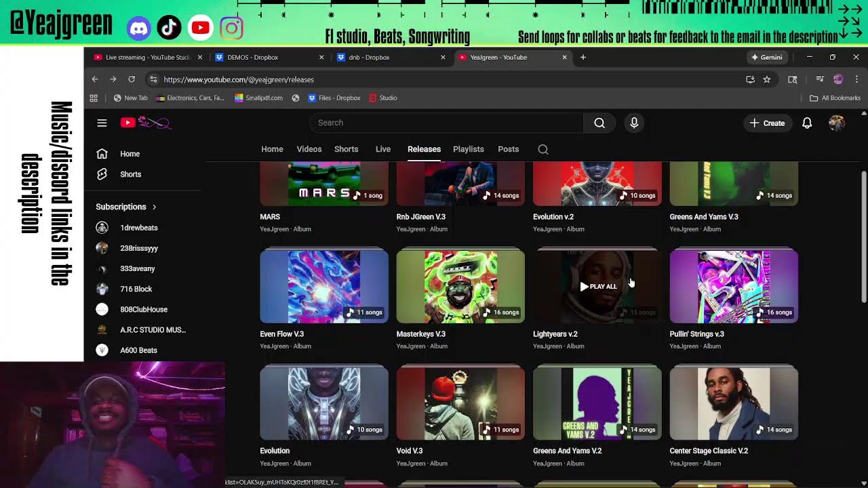This screenshot has width=868, height=488.
Task: Open the Even Flow V.3 album thumbnail
Action: point(324,287)
